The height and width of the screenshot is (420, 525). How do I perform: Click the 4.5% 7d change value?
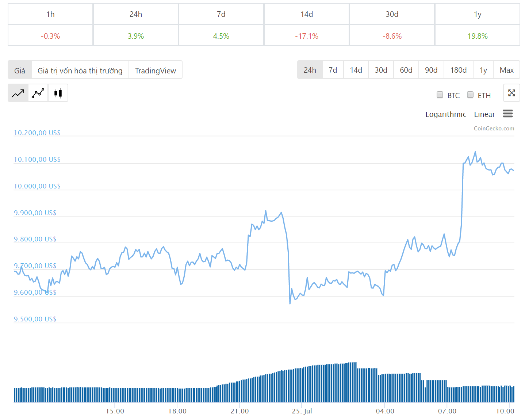(221, 36)
